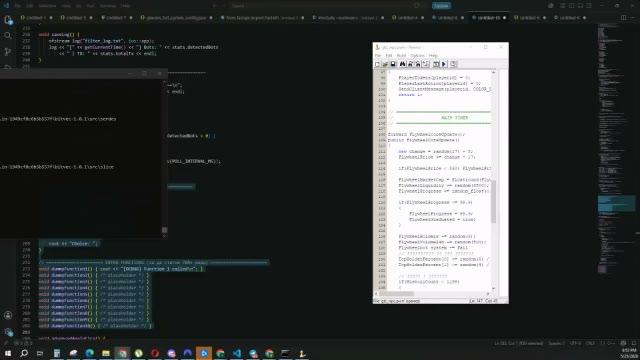The width and height of the screenshot is (640, 360).
Task: Click the UTF-8 encoding status item
Action: point(575,343)
